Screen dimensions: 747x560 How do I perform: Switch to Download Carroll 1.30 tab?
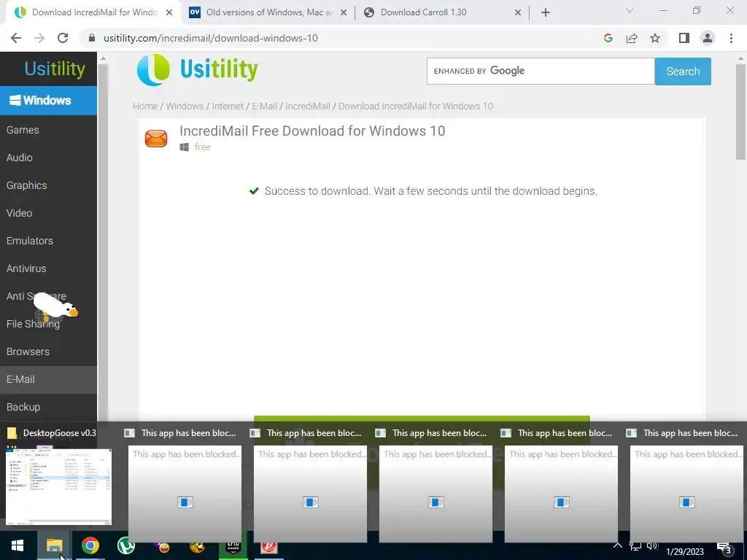tap(443, 12)
